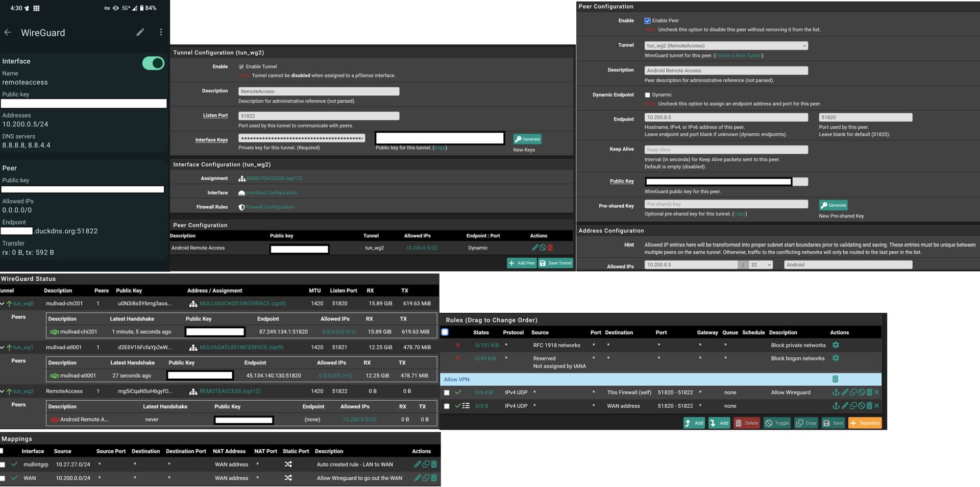The image size is (980, 487).
Task: Check the WAN mapping row checkbox
Action: pos(3,478)
